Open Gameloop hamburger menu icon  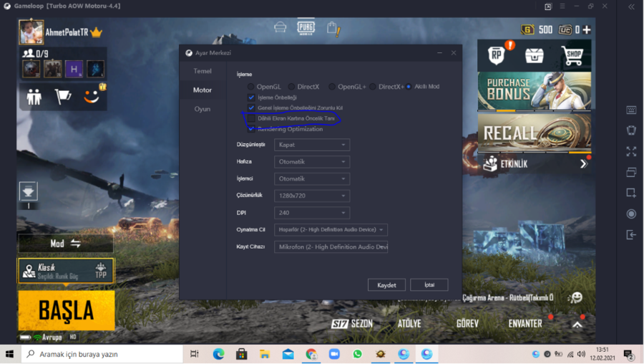pyautogui.click(x=562, y=6)
